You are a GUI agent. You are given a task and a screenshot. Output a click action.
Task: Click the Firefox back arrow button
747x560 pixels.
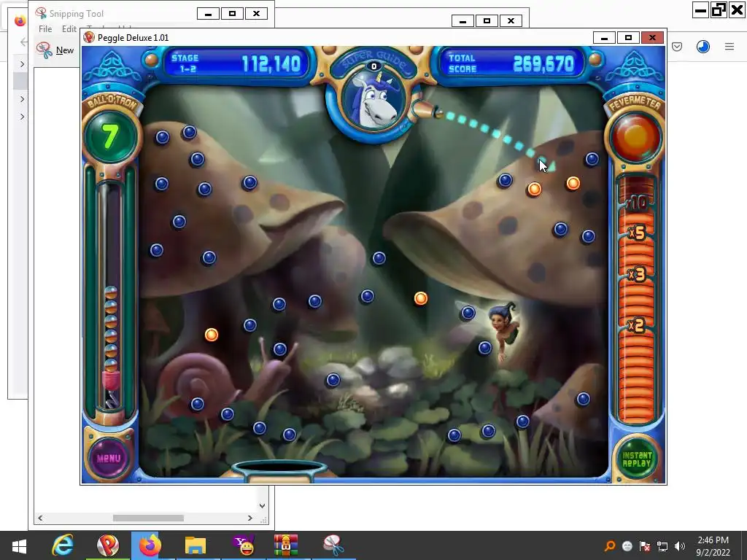[24, 43]
